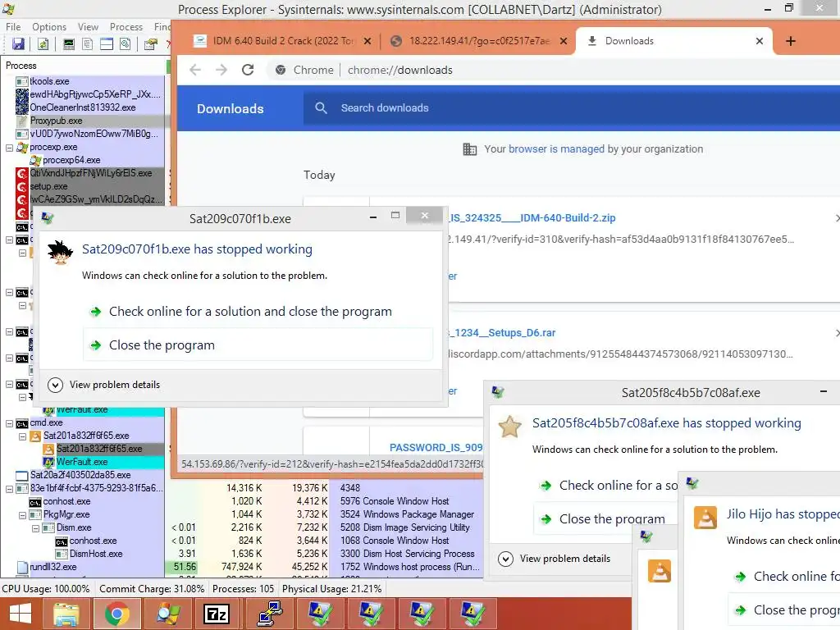Click the Goku icon in Sat209c070f1b dialog
The image size is (840, 630).
pos(60,253)
